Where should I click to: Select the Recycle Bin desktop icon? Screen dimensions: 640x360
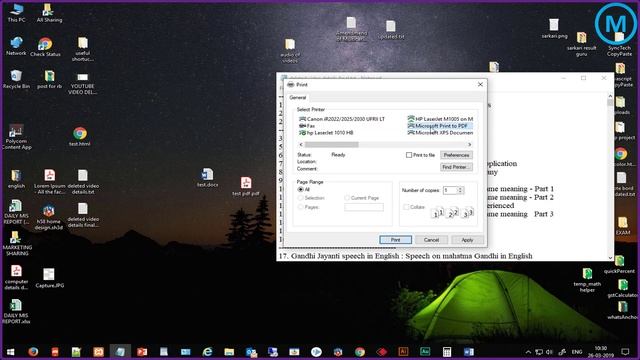tap(16, 79)
